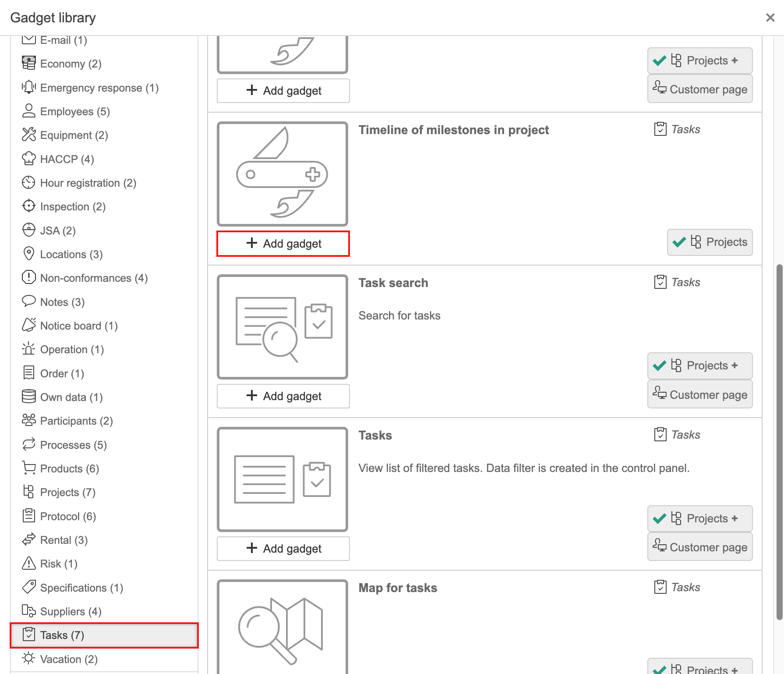Click the Non-conformances warning icon
This screenshot has width=784, height=674.
(29, 277)
